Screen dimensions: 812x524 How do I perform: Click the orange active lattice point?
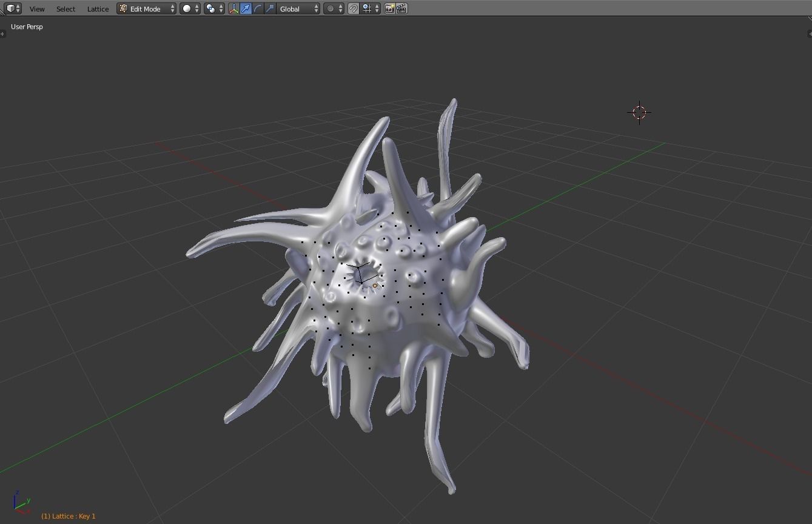coord(375,286)
